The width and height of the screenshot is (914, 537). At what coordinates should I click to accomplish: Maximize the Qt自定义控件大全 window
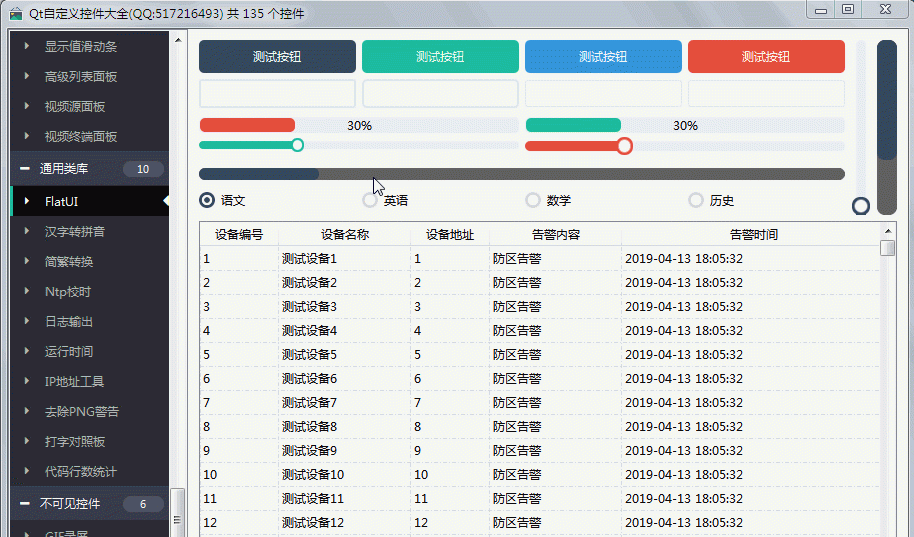[x=848, y=9]
